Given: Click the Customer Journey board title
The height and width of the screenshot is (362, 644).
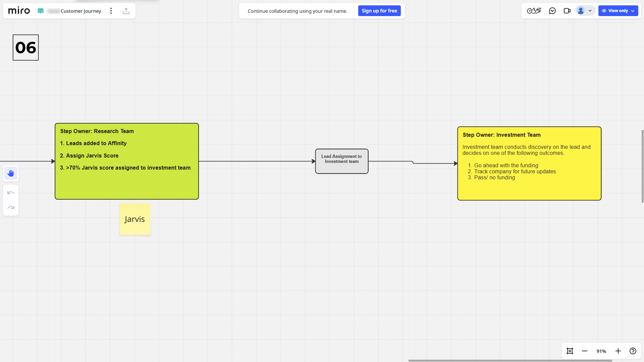Looking at the screenshot, I should pyautogui.click(x=81, y=11).
